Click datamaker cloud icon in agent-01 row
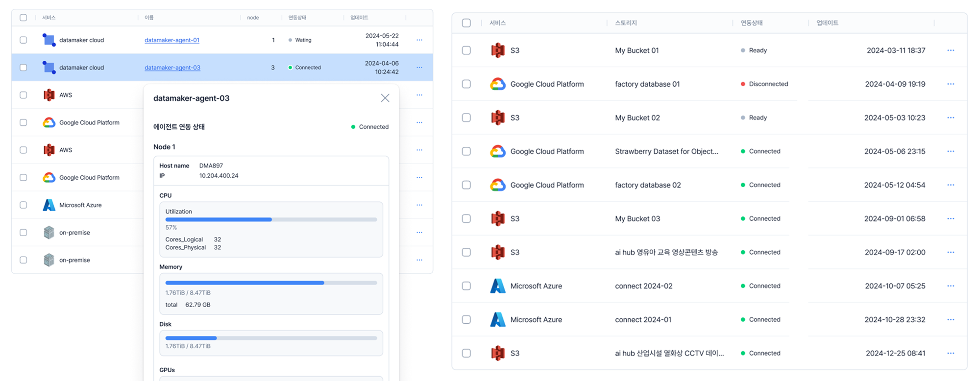The height and width of the screenshot is (381, 980). (x=49, y=40)
